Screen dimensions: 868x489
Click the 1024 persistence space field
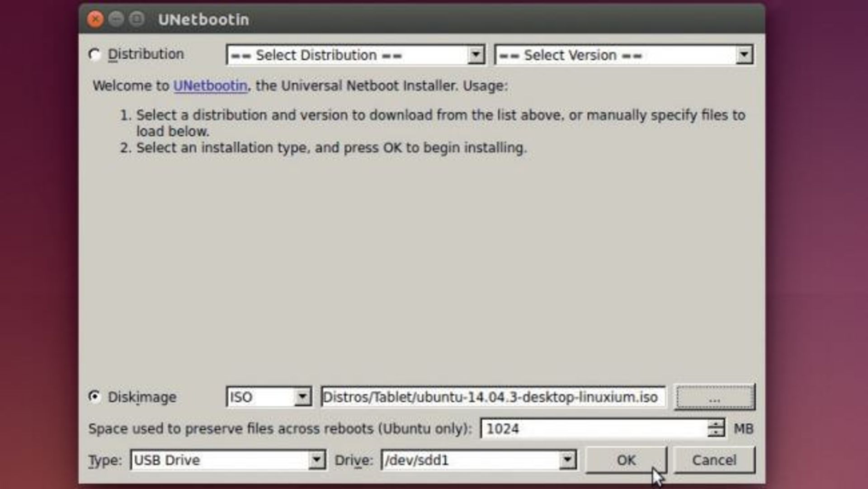(594, 428)
